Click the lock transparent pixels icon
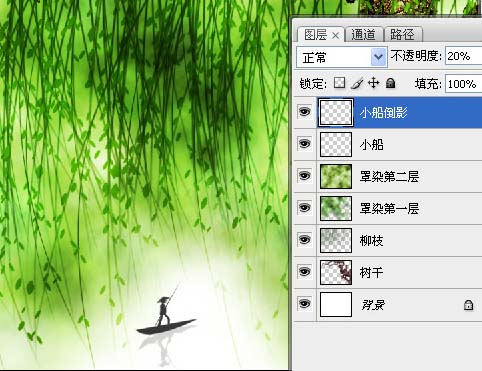 pos(339,83)
